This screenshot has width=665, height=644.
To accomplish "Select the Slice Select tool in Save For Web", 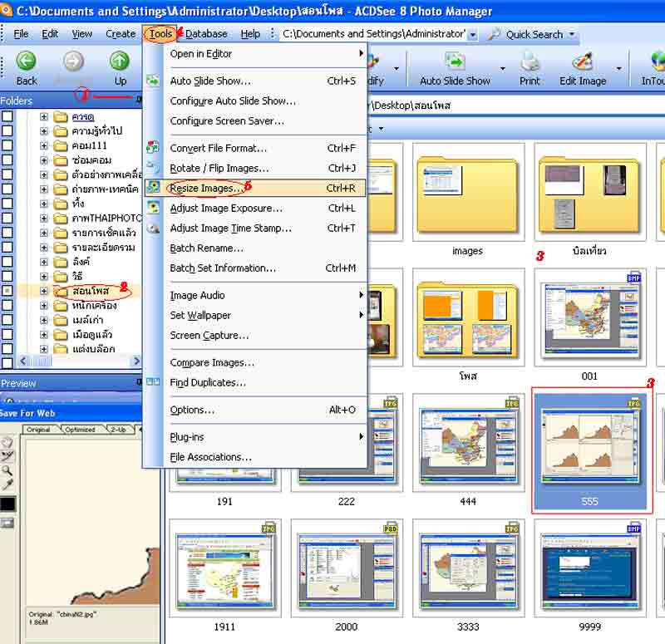I will coord(7,456).
